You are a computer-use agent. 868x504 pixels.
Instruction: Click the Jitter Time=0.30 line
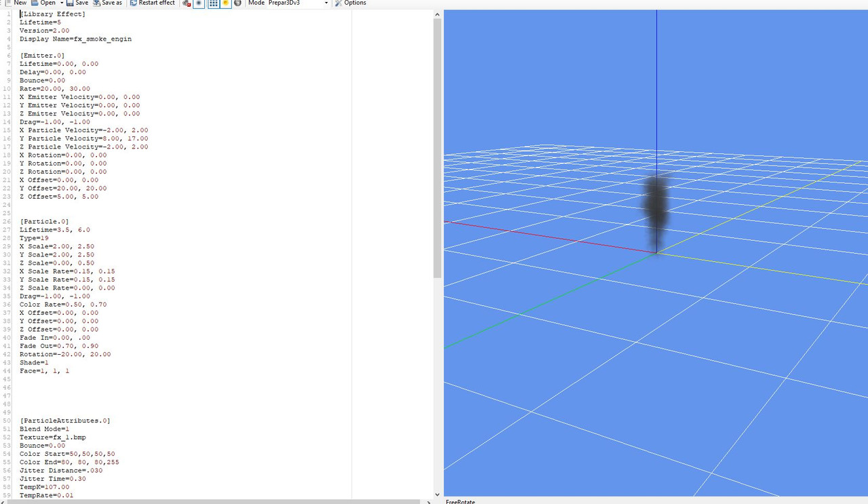click(52, 479)
